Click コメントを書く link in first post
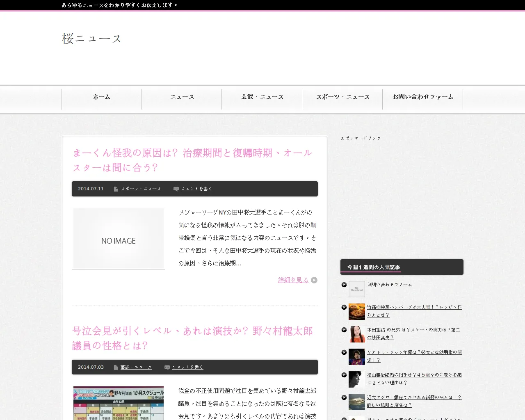The width and height of the screenshot is (525, 420). pyautogui.click(x=196, y=189)
